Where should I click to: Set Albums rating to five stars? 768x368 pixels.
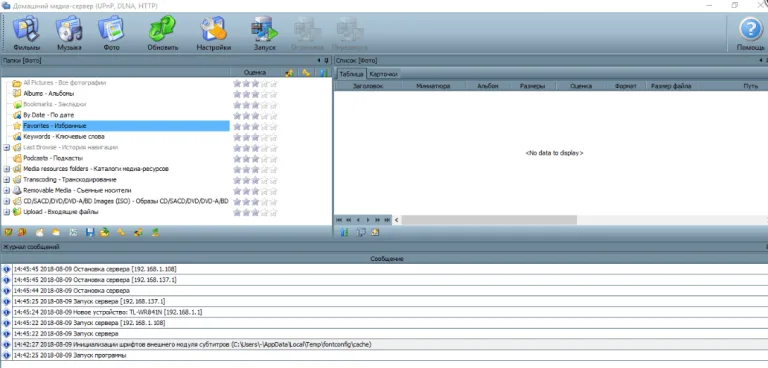pos(273,94)
